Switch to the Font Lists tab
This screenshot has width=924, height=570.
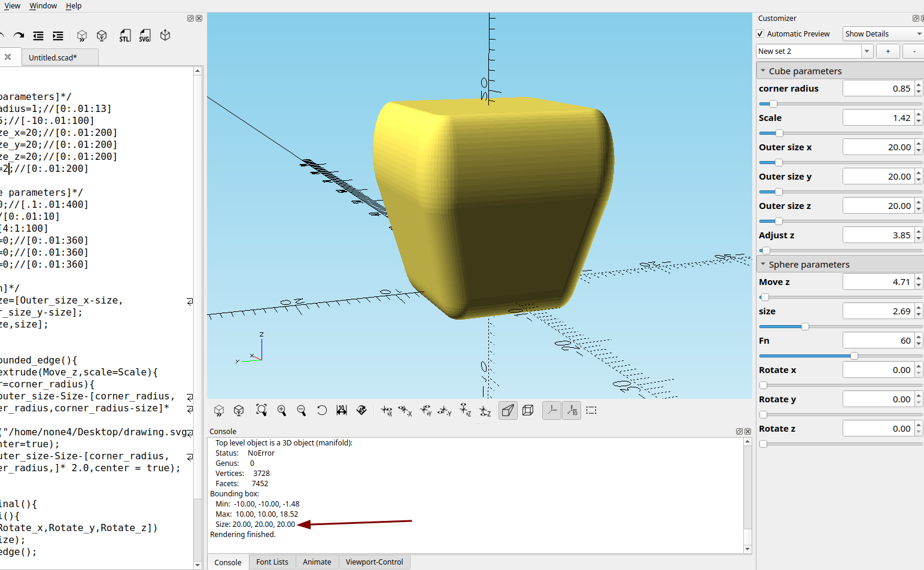(x=272, y=562)
